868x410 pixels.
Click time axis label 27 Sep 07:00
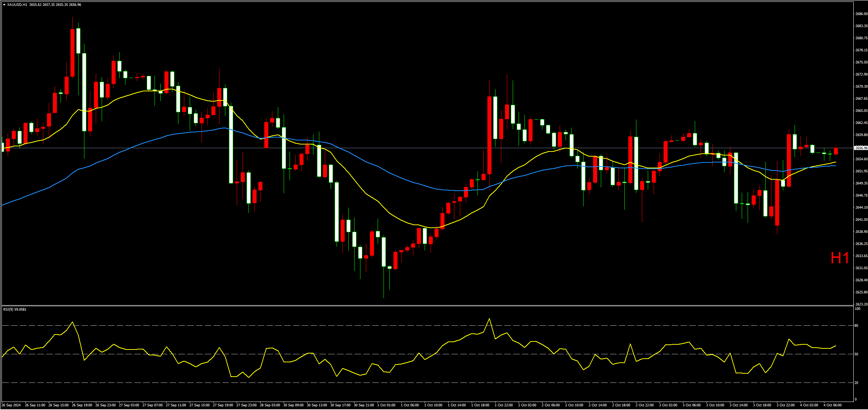[152, 405]
